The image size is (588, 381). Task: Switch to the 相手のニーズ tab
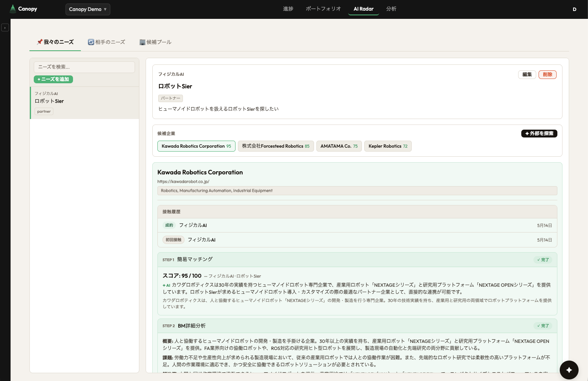click(106, 42)
